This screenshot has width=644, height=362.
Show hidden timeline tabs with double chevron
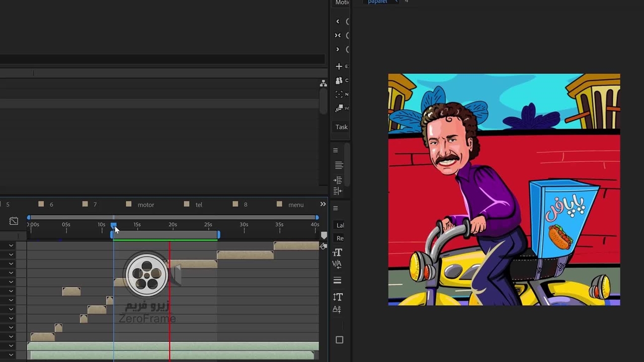coord(323,204)
